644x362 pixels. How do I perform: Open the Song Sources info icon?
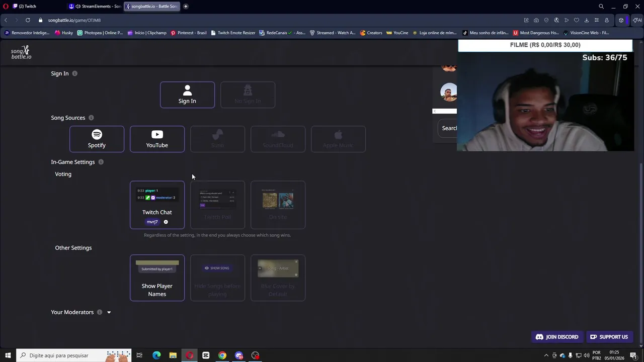91,118
